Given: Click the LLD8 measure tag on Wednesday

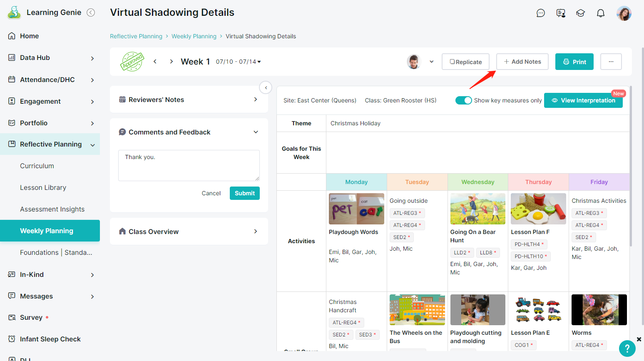Looking at the screenshot, I should [x=488, y=252].
